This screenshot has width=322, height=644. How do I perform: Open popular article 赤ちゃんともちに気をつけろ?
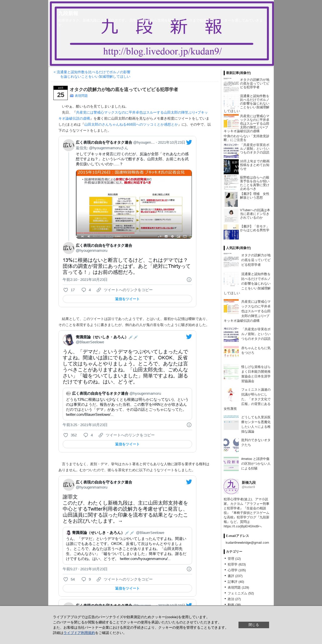click(x=256, y=350)
